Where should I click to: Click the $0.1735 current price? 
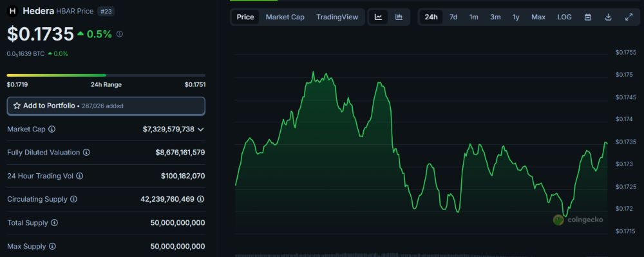coord(40,34)
